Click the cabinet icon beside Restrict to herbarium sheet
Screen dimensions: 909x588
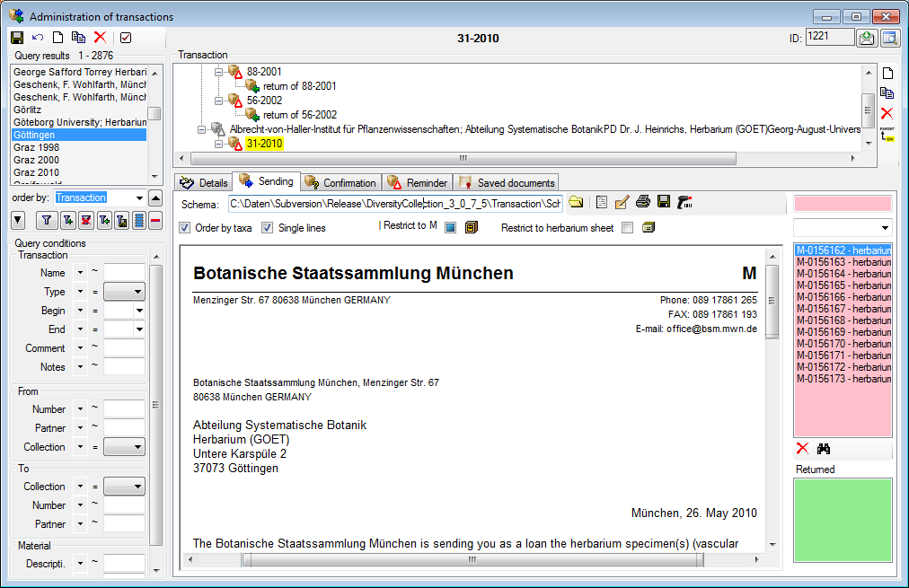649,227
